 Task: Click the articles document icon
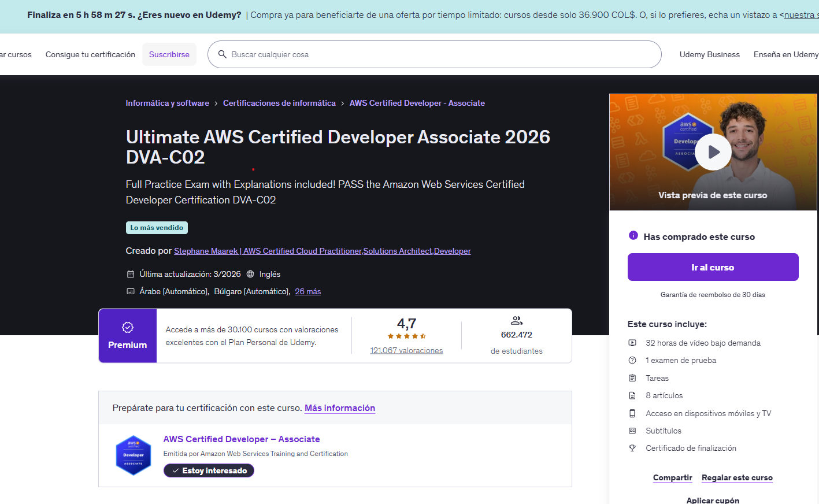click(x=632, y=395)
